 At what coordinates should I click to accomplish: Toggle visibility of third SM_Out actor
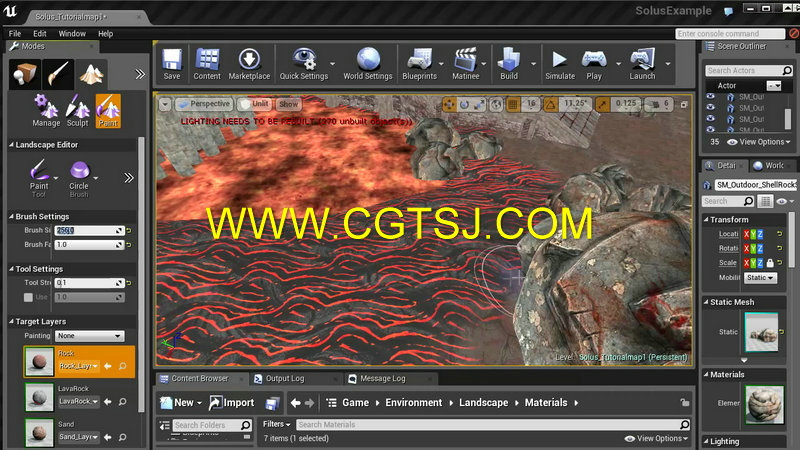(710, 119)
